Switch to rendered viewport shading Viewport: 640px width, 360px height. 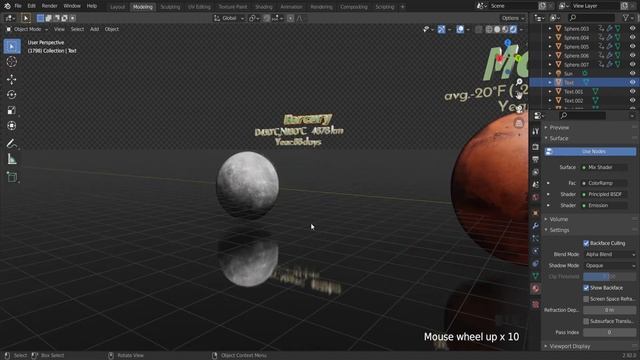(513, 29)
